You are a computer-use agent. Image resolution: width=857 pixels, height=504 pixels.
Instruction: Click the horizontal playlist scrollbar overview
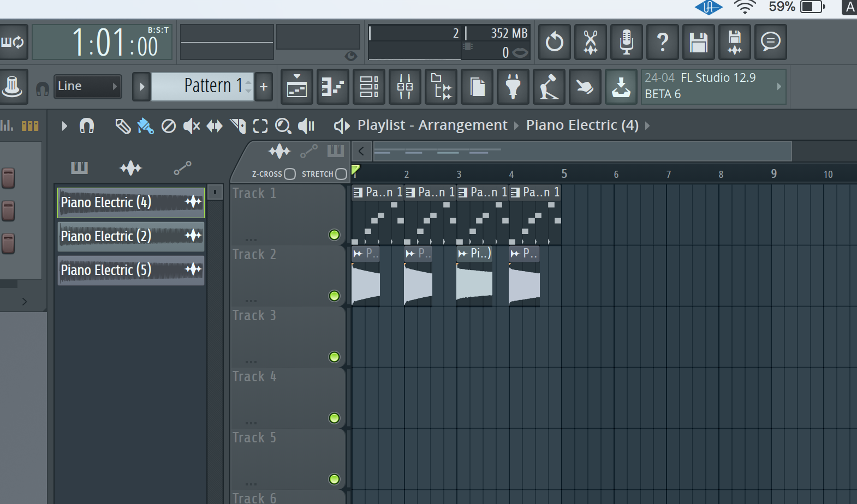[582, 151]
